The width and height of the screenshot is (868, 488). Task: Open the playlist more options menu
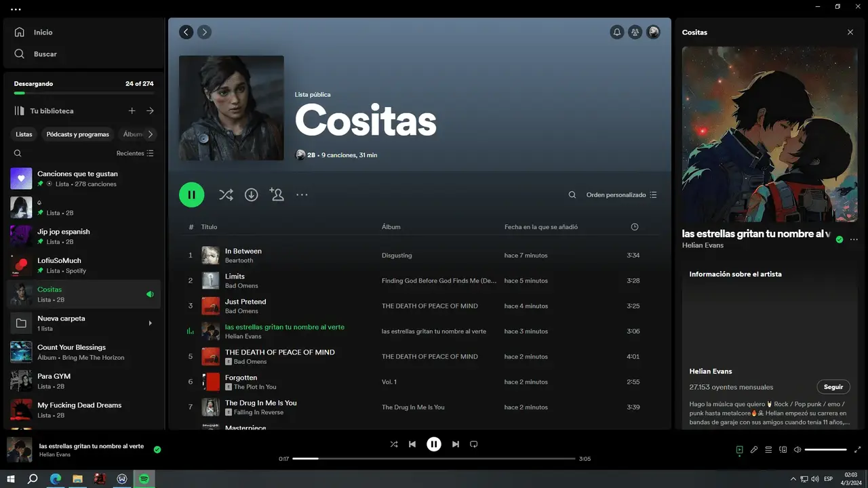[302, 195]
